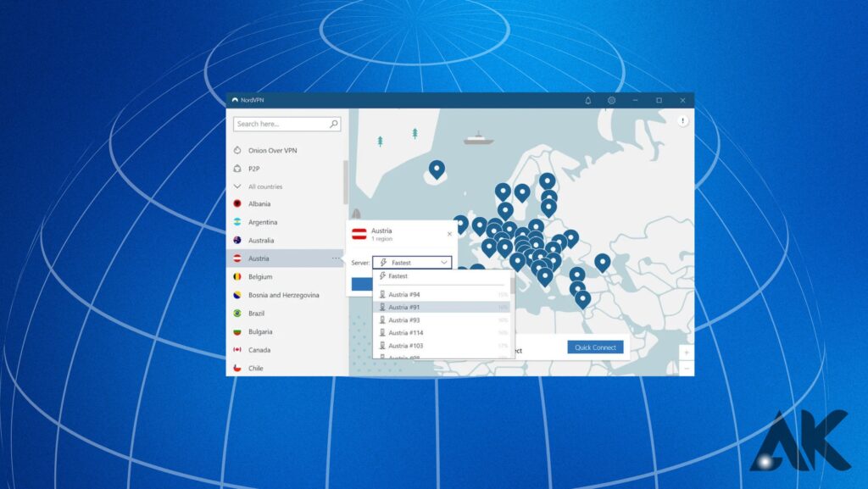Select server Austria #103
The width and height of the screenshot is (868, 489).
441,345
